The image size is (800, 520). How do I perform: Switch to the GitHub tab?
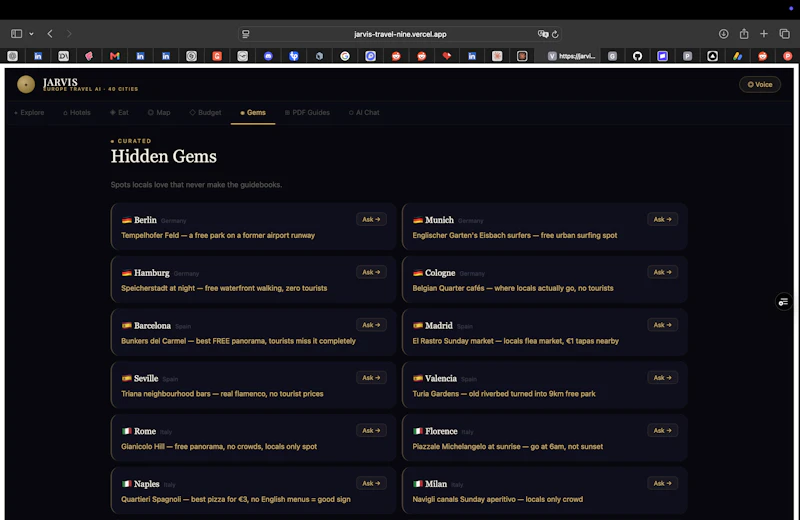coord(637,56)
